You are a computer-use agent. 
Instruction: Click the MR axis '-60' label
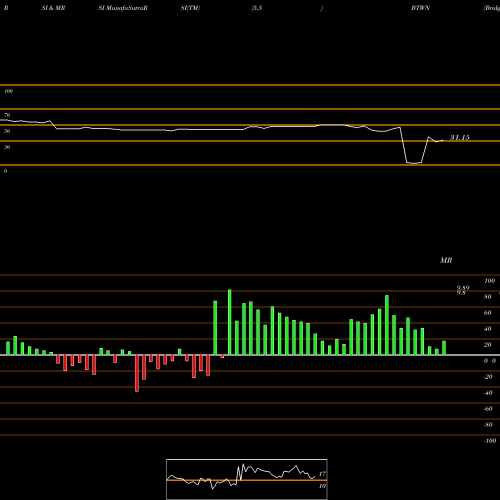(x=488, y=409)
